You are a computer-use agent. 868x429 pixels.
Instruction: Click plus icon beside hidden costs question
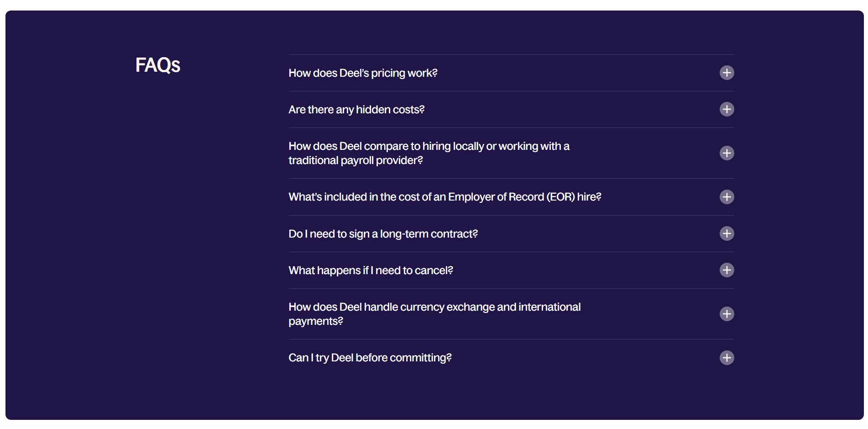point(727,109)
